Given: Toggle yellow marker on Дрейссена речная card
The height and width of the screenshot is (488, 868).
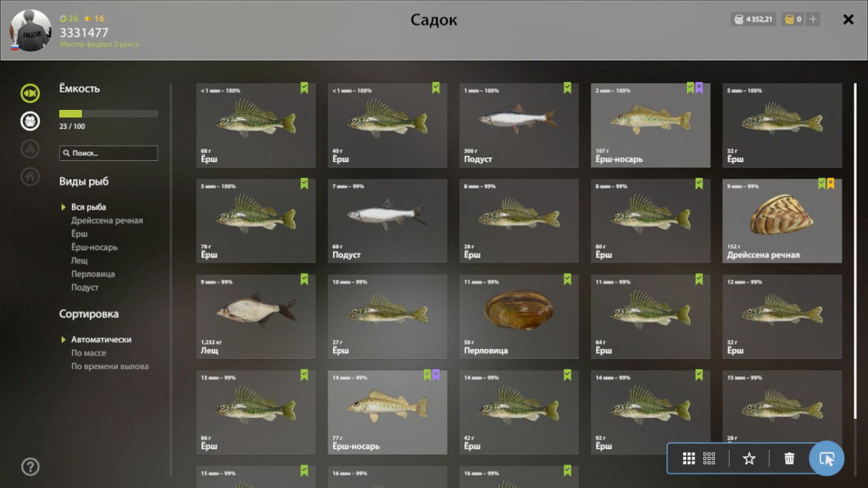Looking at the screenshot, I should coord(831,183).
